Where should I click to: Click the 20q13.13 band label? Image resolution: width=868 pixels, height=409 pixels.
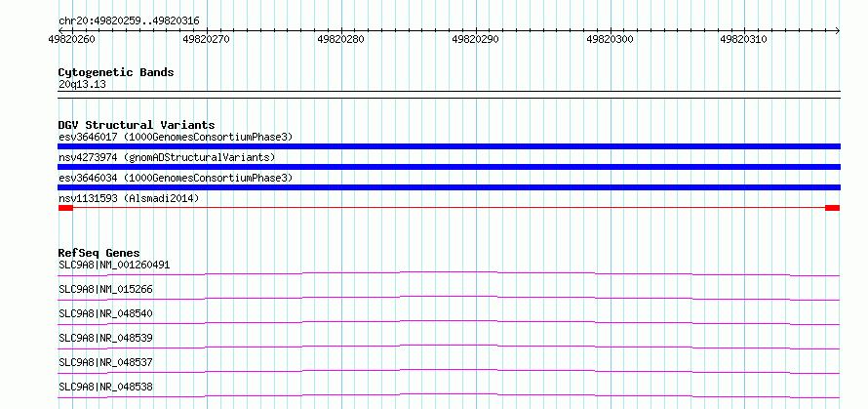(82, 85)
